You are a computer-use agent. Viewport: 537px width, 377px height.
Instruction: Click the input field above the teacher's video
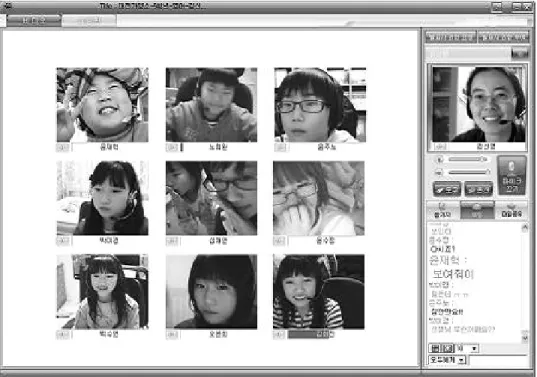468,54
